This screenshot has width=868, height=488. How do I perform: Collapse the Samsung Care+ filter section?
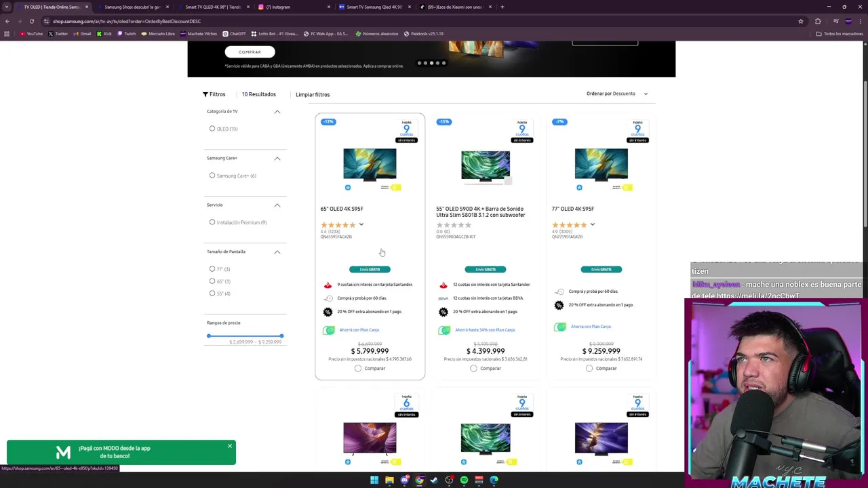tap(277, 159)
